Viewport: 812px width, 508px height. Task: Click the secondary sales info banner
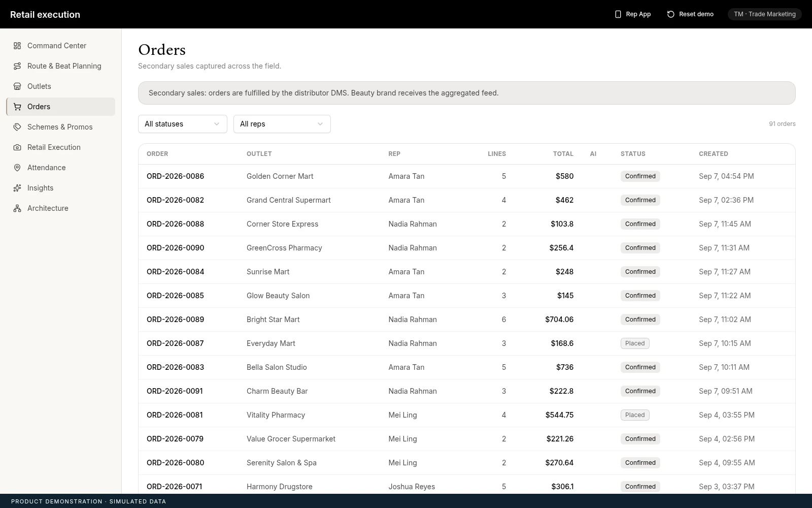point(467,93)
